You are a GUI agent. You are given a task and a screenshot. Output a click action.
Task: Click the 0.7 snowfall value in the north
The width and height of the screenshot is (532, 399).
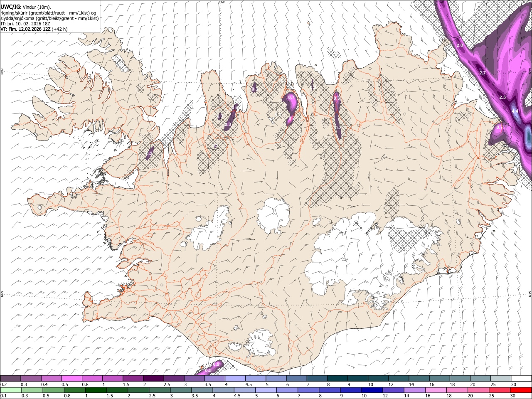click(291, 97)
